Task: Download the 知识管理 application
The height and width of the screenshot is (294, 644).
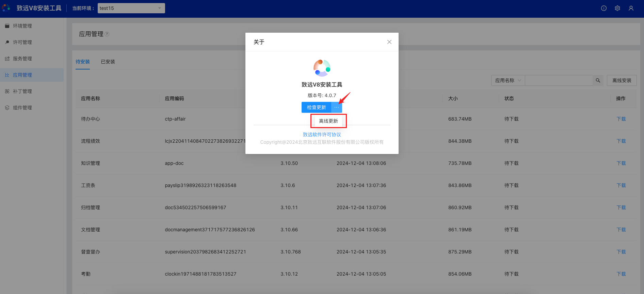Action: [621, 163]
